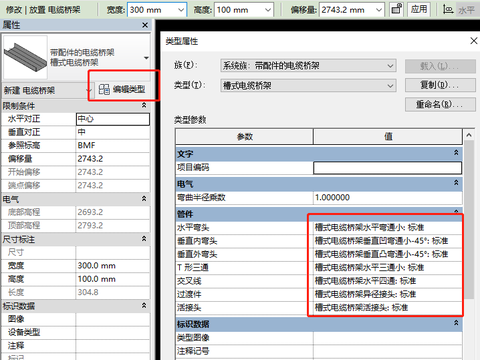Click the 注释 value cell in Properties

tap(113, 346)
